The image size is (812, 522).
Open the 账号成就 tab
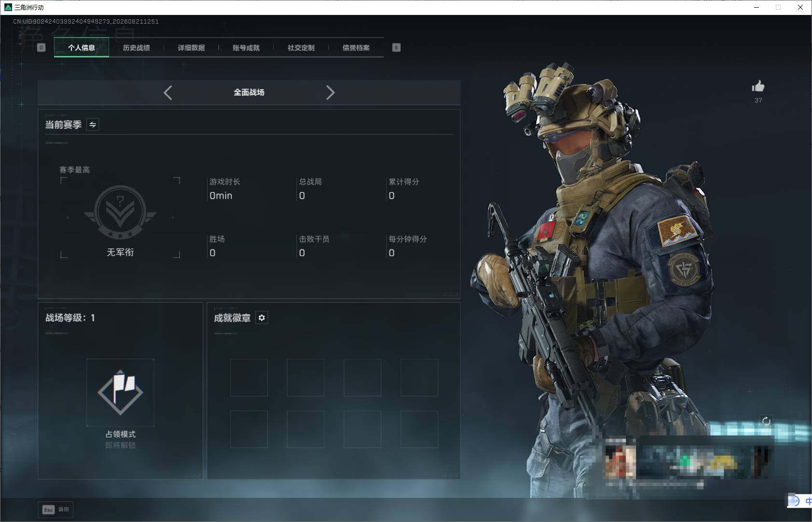click(x=246, y=48)
